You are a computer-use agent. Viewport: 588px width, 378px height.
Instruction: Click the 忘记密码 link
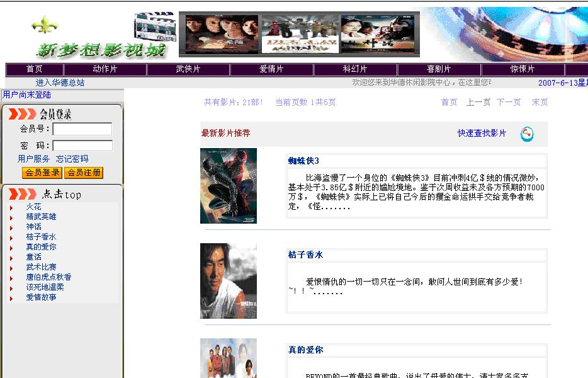(x=72, y=159)
